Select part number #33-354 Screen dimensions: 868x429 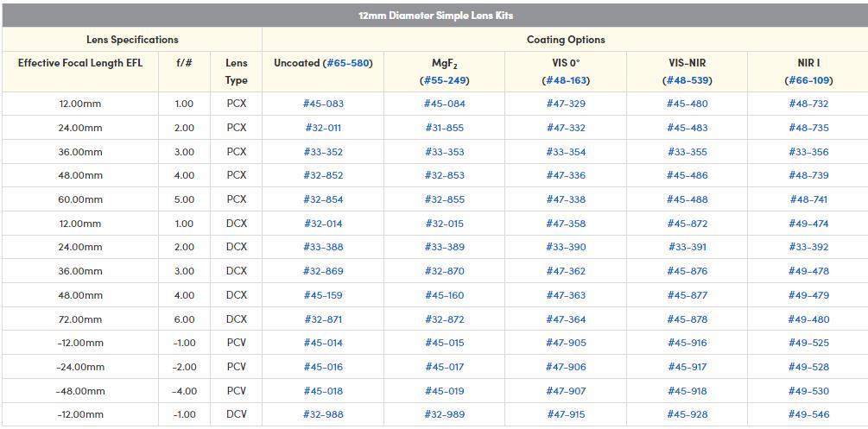point(566,152)
